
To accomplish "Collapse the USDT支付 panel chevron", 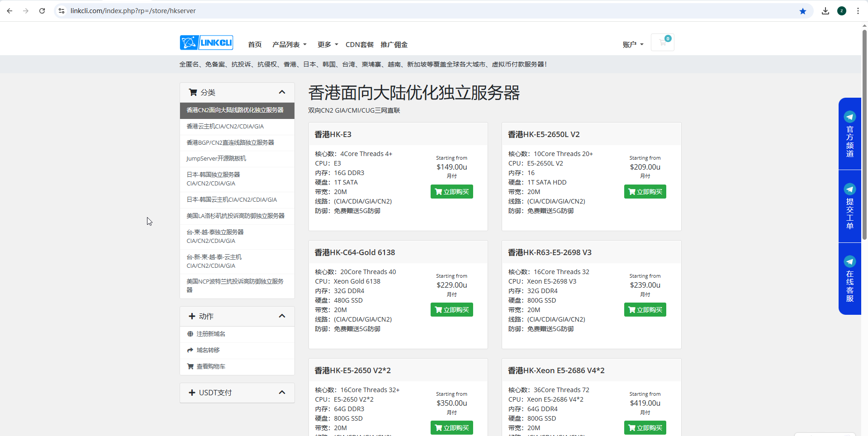I will [282, 393].
